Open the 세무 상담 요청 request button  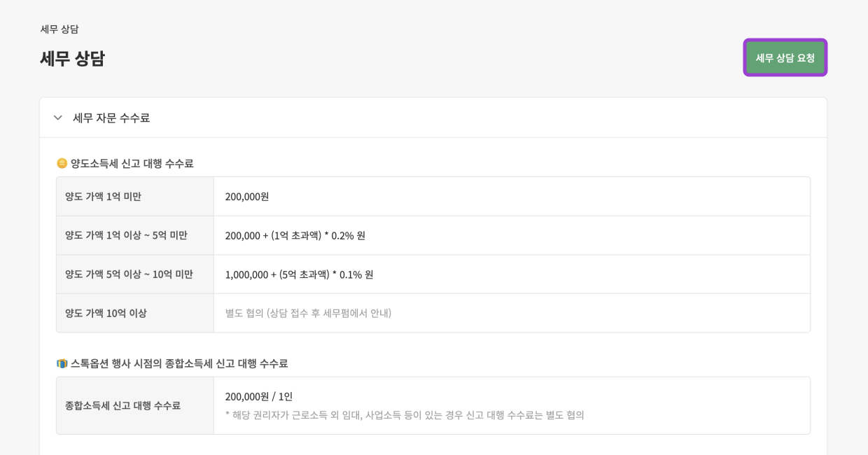pyautogui.click(x=785, y=57)
